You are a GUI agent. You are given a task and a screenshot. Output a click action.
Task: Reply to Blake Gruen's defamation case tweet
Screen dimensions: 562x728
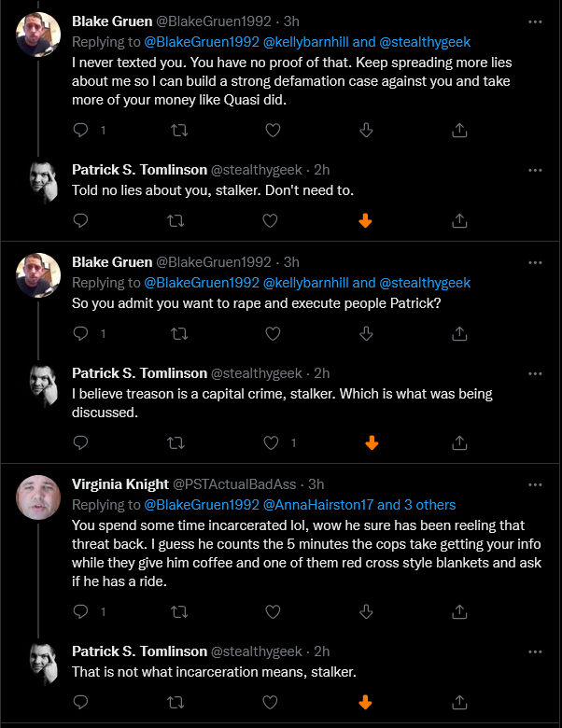(x=81, y=130)
